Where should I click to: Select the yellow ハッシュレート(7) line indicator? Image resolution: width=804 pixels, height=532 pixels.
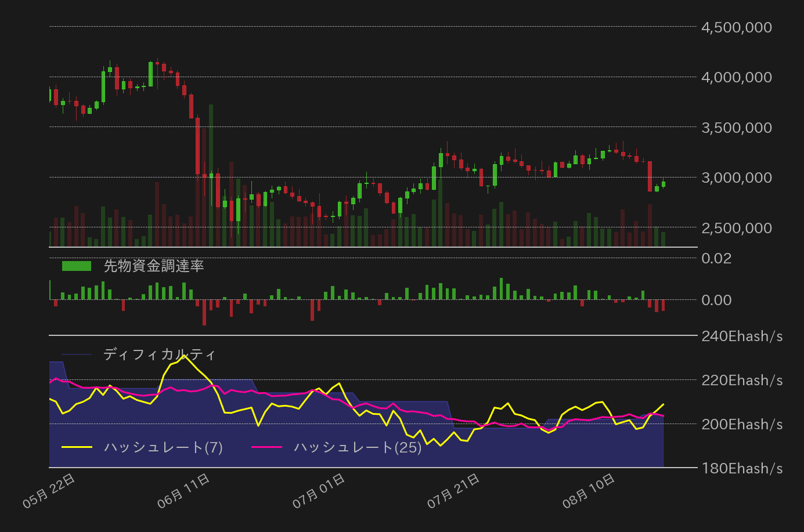(x=77, y=447)
